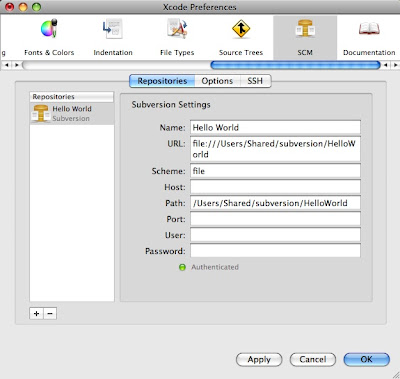Click the blue toolbar scrollbar thumb
The width and height of the screenshot is (400, 379).
(x=295, y=65)
